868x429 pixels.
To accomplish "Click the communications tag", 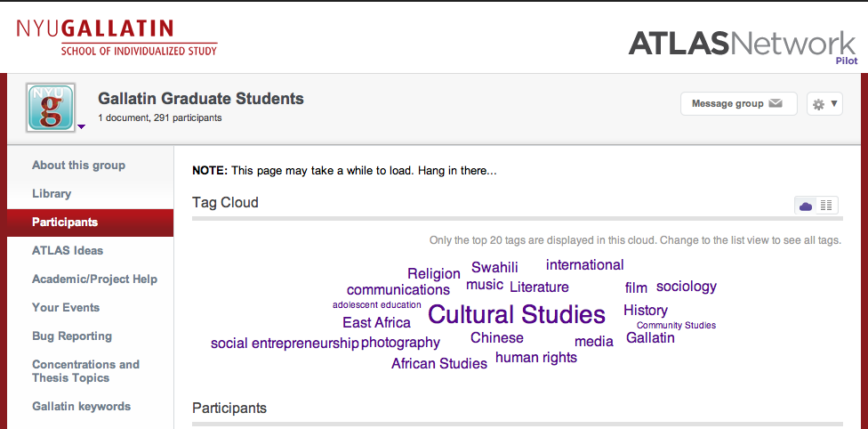I will point(398,290).
